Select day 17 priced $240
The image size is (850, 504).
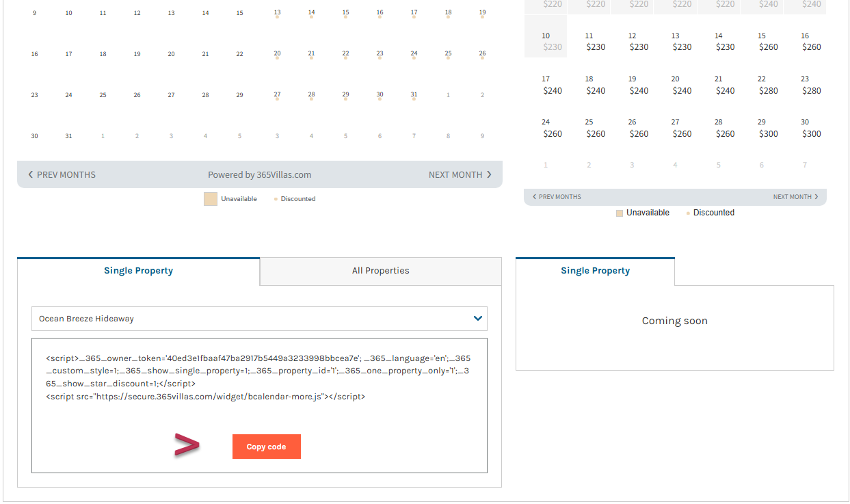pyautogui.click(x=553, y=85)
